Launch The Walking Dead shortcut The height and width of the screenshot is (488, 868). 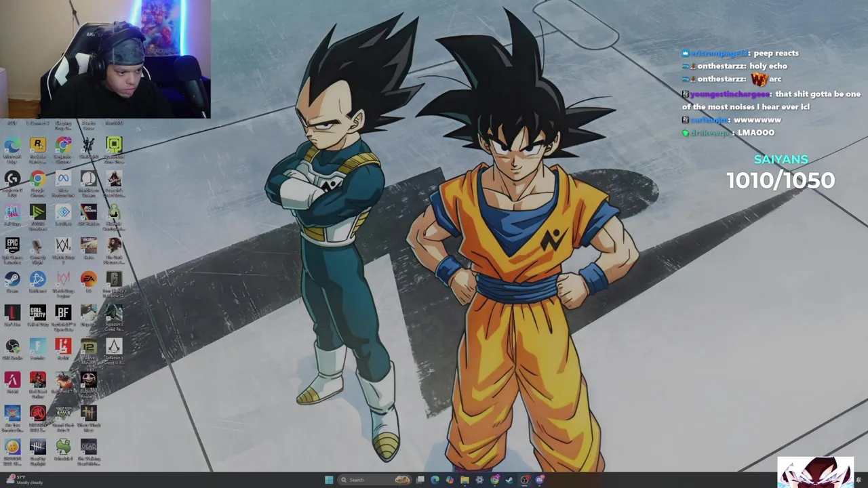pos(88,453)
